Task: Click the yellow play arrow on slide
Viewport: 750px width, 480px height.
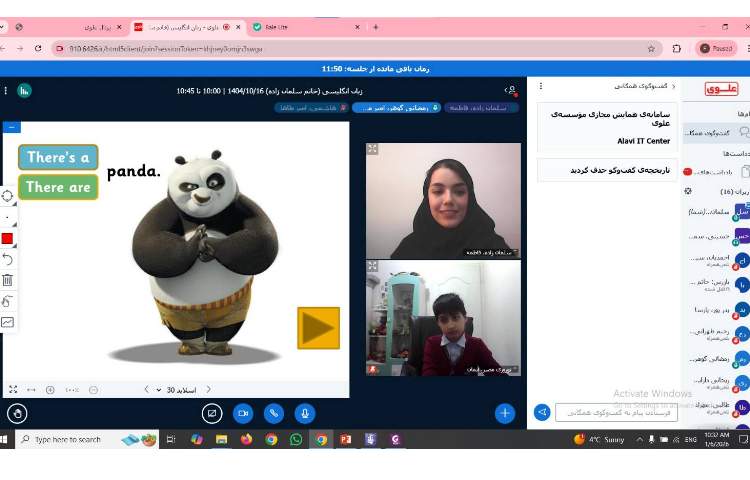Action: (319, 328)
